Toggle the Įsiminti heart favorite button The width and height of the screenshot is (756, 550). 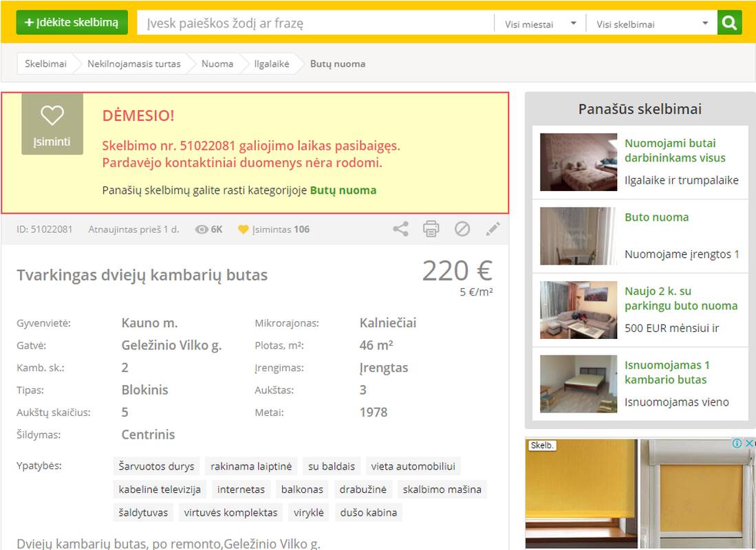point(52,124)
